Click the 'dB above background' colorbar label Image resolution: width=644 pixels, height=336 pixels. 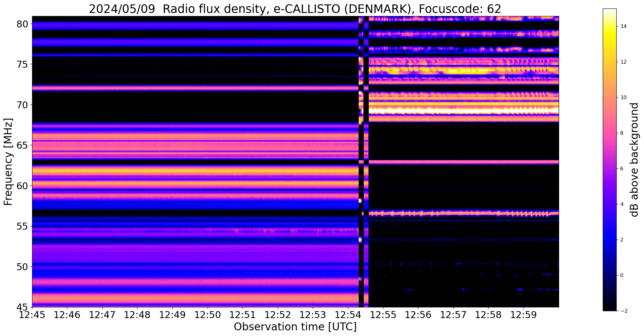(x=634, y=160)
